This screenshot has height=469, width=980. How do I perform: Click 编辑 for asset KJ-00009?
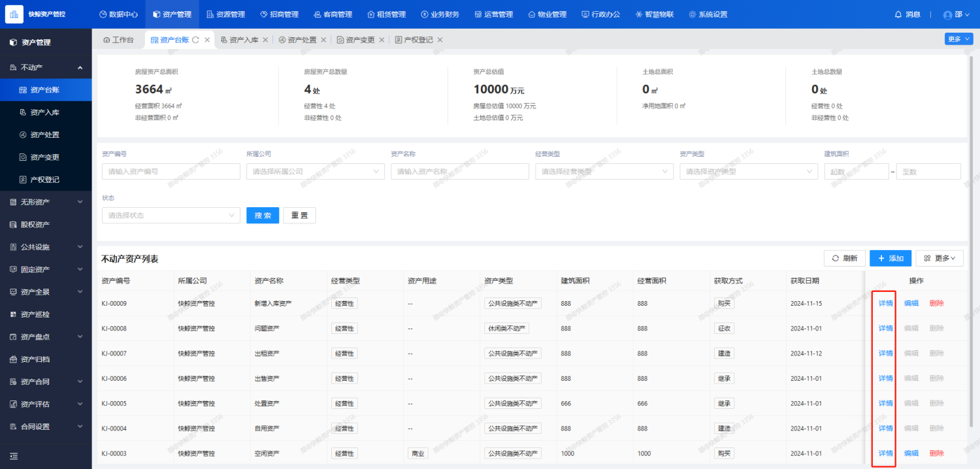pos(911,303)
